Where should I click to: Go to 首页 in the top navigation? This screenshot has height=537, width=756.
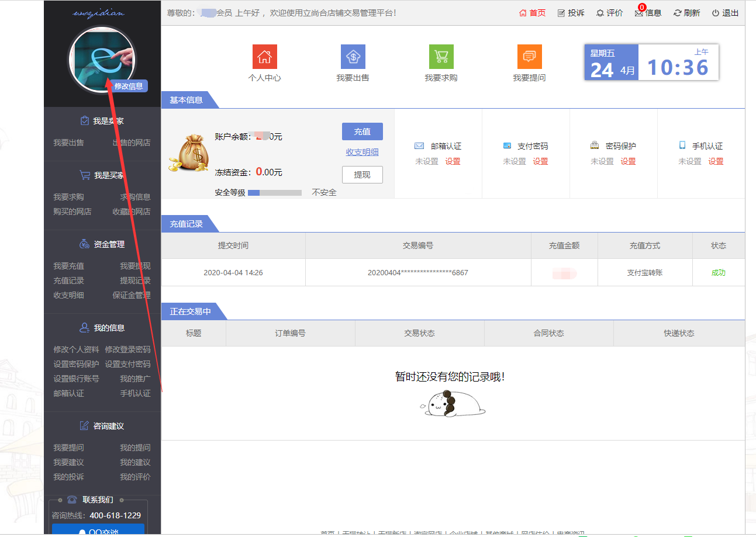coord(532,13)
